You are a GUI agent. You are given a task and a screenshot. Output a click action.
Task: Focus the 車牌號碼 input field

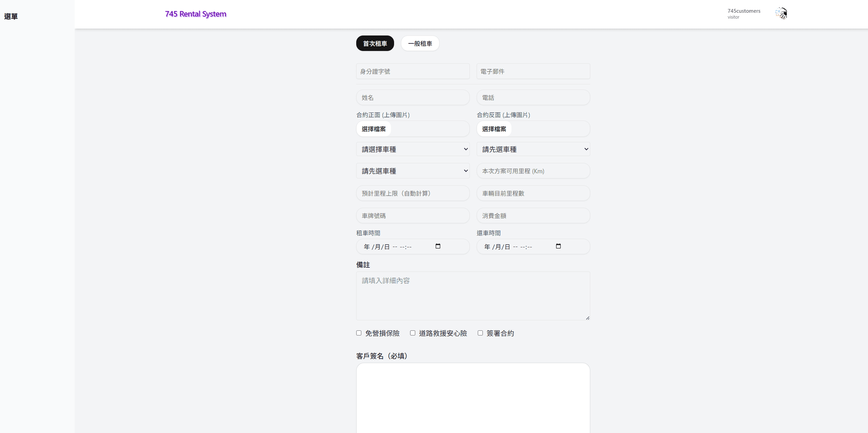[413, 216]
